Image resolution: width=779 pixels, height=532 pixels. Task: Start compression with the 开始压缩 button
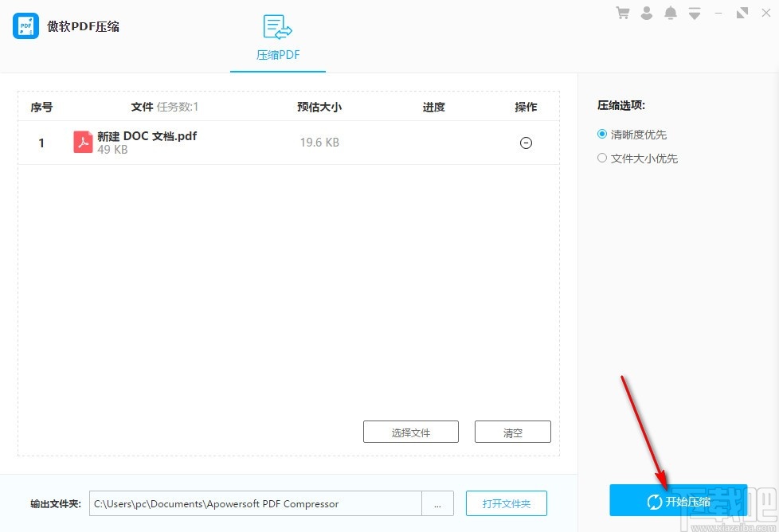pos(678,502)
